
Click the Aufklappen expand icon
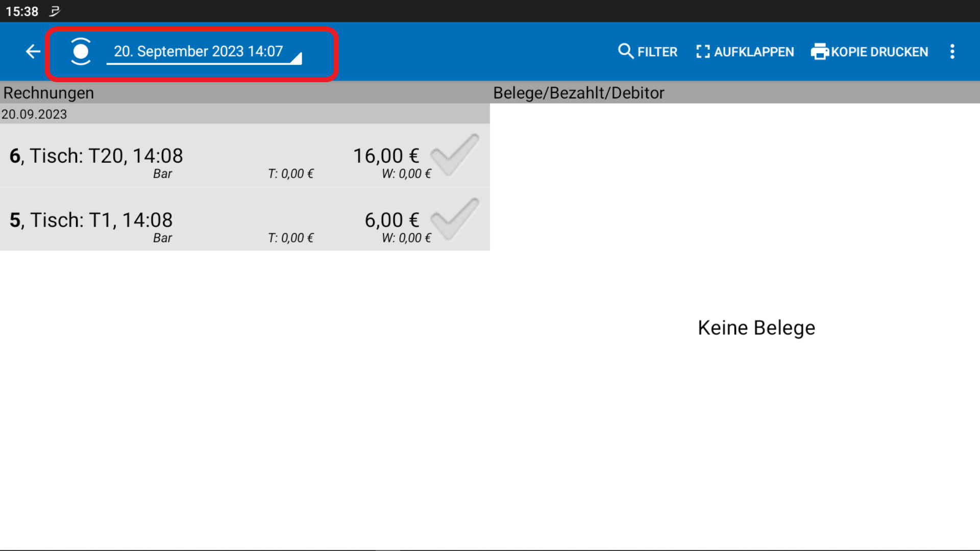point(703,52)
